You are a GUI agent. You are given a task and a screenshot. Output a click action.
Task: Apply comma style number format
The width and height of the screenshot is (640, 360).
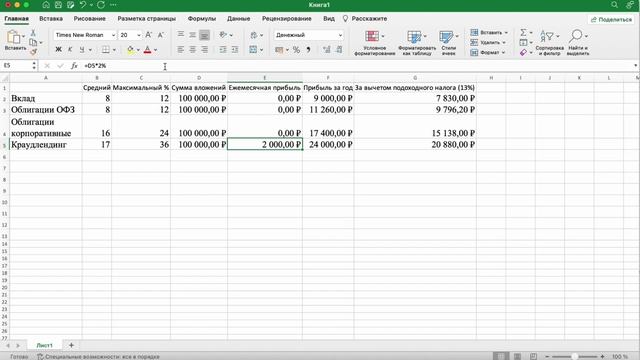coord(309,50)
